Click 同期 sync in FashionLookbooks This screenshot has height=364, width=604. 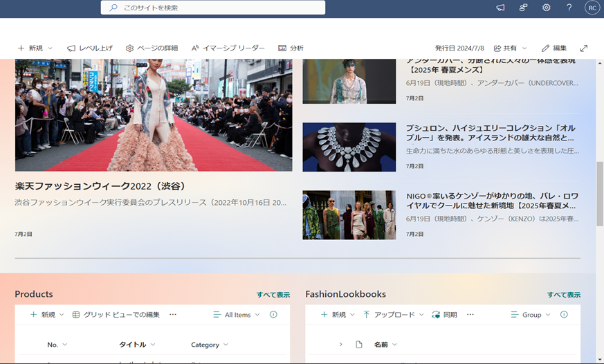(x=445, y=315)
